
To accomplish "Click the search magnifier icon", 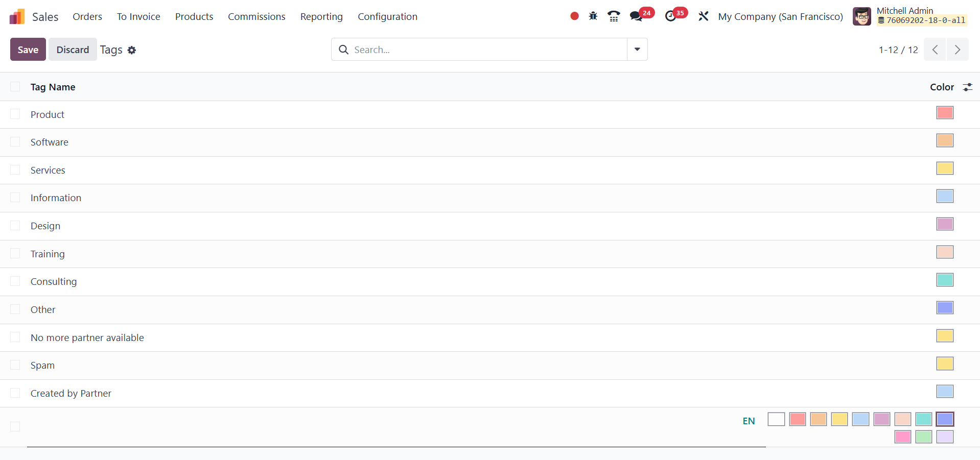I will click(x=344, y=50).
